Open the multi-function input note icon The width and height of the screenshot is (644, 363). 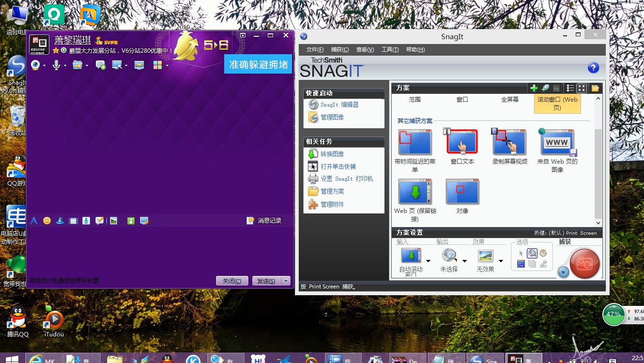point(99,221)
